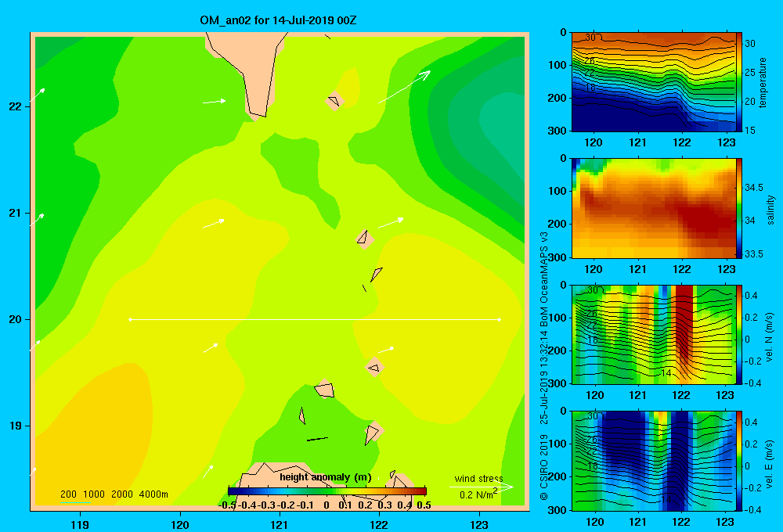Click the '15' value on temperature color scale
Screen dimensions: 783x532
point(750,130)
